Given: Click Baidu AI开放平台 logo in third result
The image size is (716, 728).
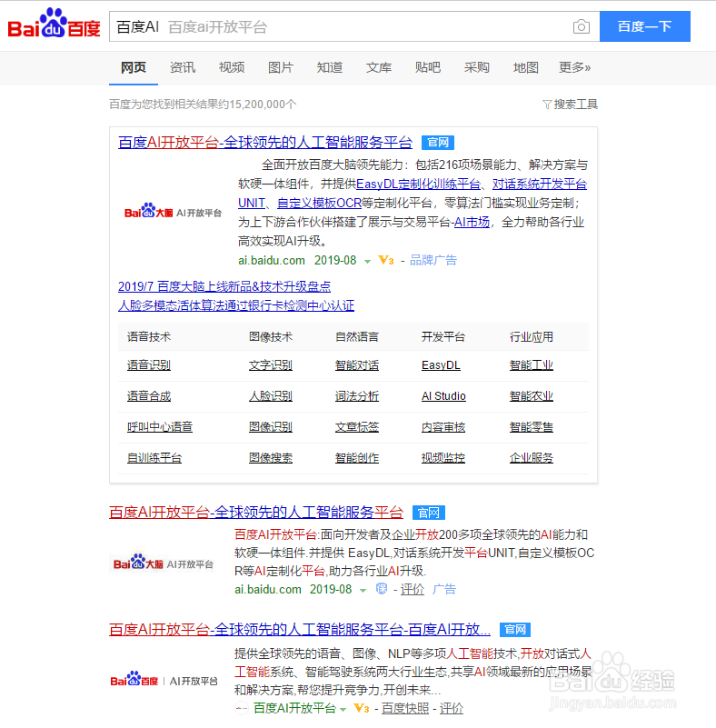Looking at the screenshot, I should (164, 680).
